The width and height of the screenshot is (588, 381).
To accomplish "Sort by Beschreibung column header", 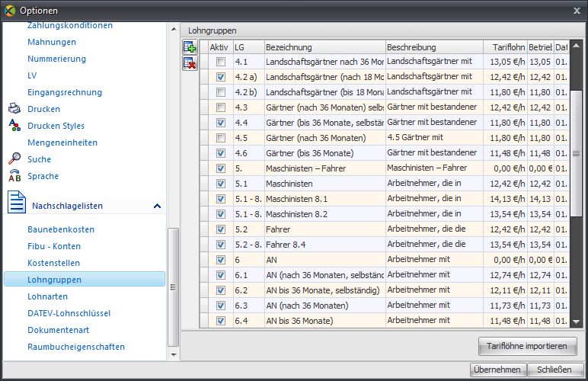I will [435, 47].
